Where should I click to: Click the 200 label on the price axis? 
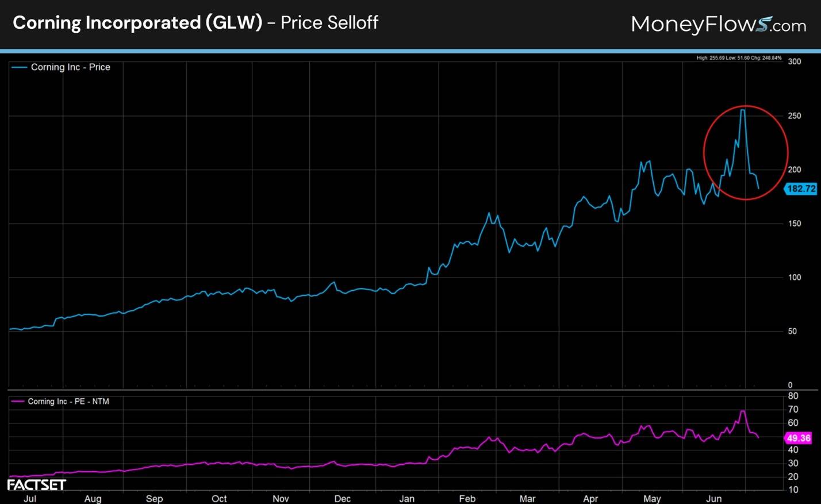coord(795,170)
